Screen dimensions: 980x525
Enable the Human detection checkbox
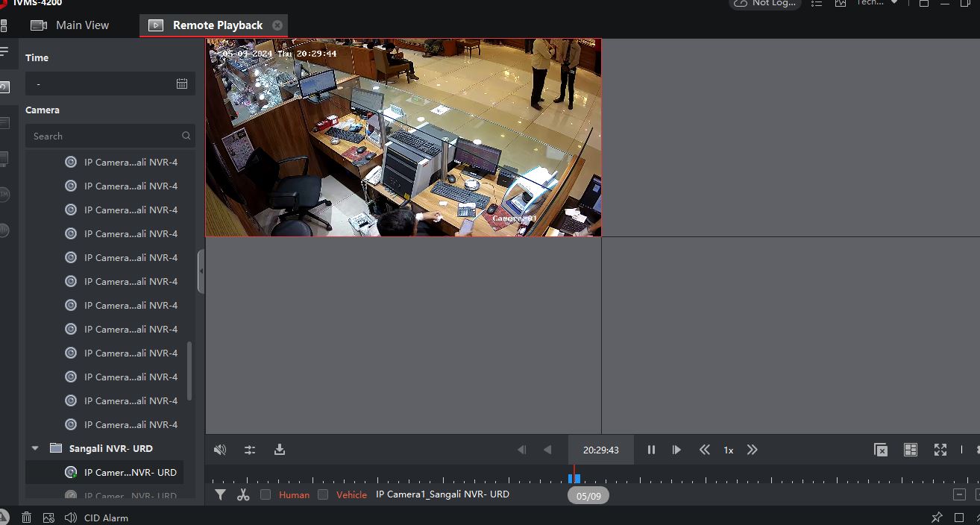[x=266, y=494]
